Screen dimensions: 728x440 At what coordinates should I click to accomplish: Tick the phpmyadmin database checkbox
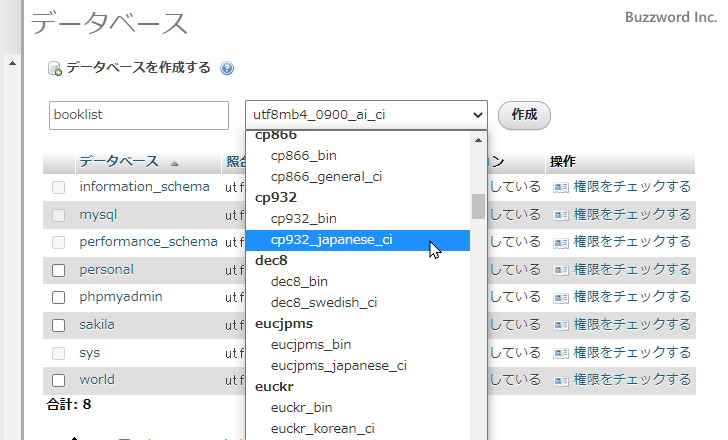click(x=58, y=298)
